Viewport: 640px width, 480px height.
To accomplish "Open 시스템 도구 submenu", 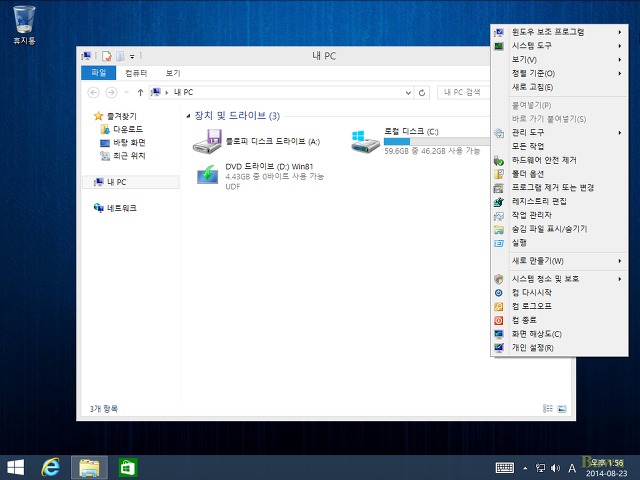I will point(559,46).
